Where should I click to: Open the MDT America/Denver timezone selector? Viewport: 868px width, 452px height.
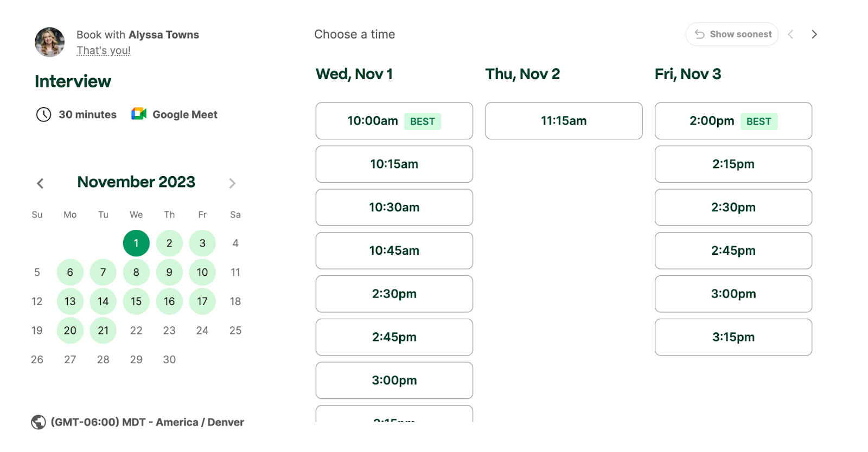147,422
